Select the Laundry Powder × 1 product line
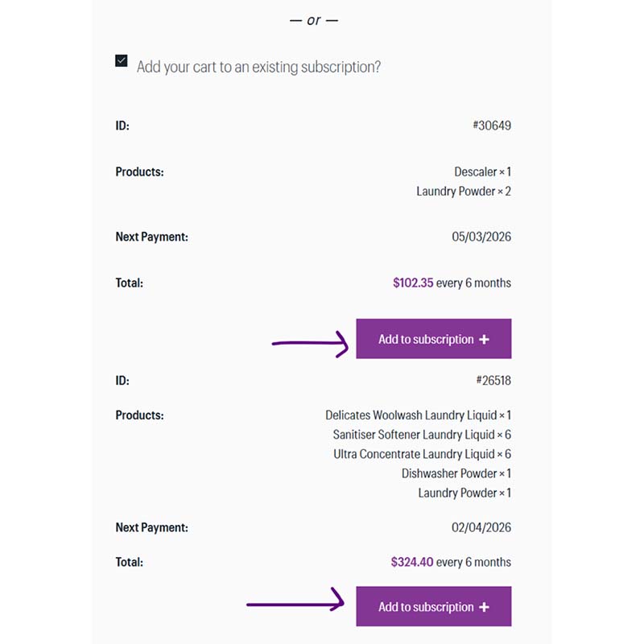This screenshot has height=644, width=644. click(464, 493)
